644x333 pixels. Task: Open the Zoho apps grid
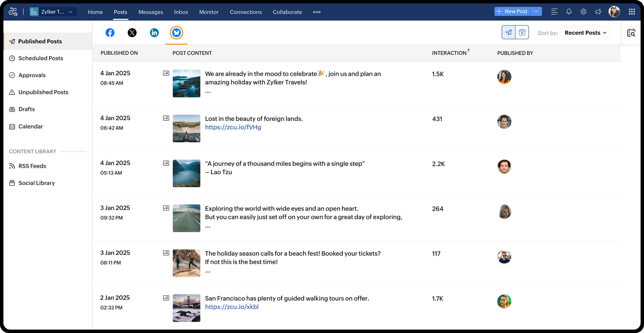pyautogui.click(x=632, y=11)
